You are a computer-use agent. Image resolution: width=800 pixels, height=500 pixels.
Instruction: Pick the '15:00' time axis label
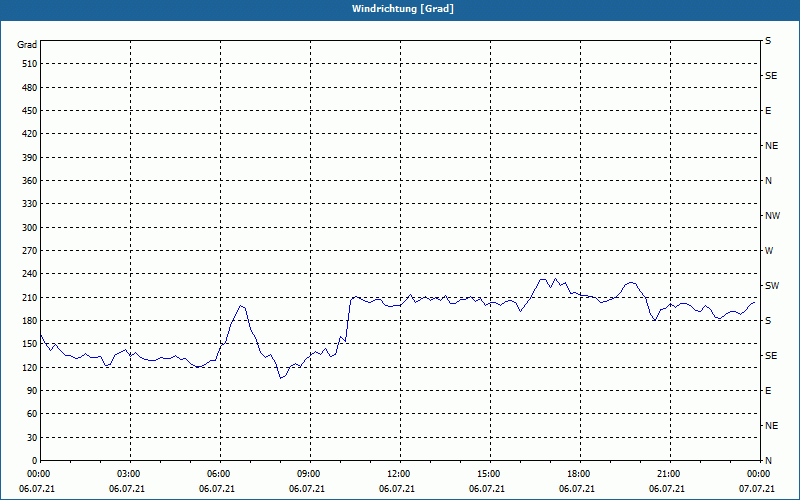[488, 474]
